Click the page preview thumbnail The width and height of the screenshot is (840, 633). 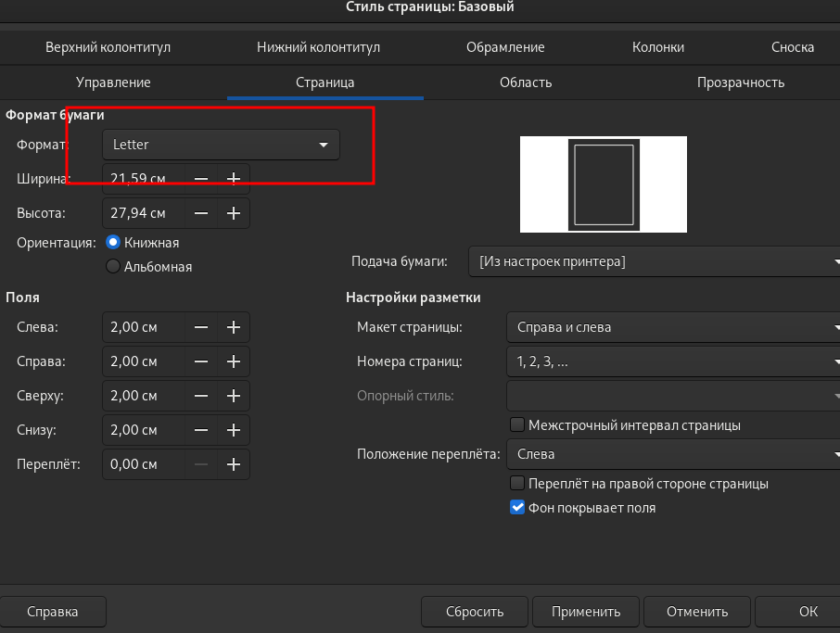[x=603, y=184]
